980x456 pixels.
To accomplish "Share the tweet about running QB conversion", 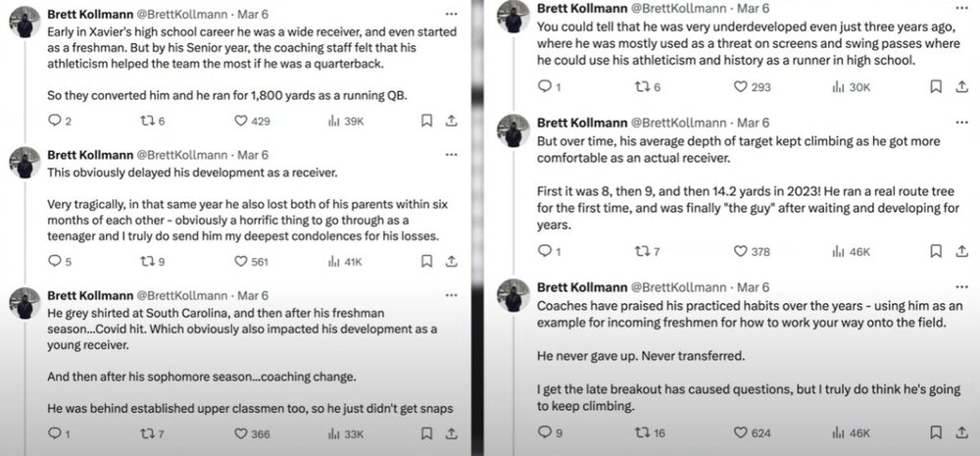I will tap(451, 121).
